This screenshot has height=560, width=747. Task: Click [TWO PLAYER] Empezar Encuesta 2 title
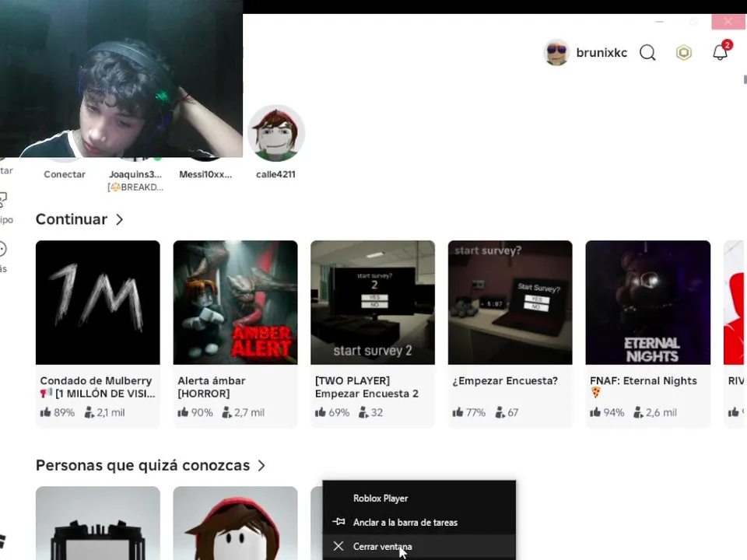366,387
